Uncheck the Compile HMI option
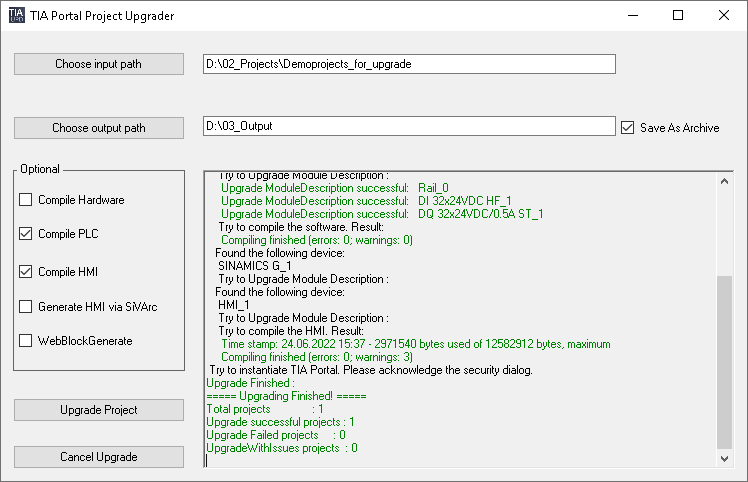The width and height of the screenshot is (748, 482). (25, 272)
